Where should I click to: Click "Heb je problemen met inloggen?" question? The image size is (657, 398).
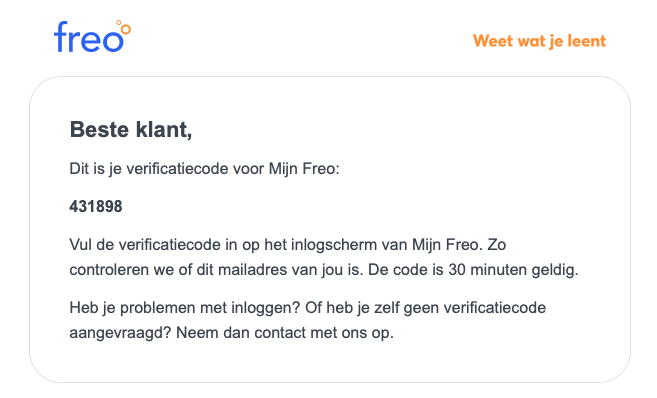[185, 308]
